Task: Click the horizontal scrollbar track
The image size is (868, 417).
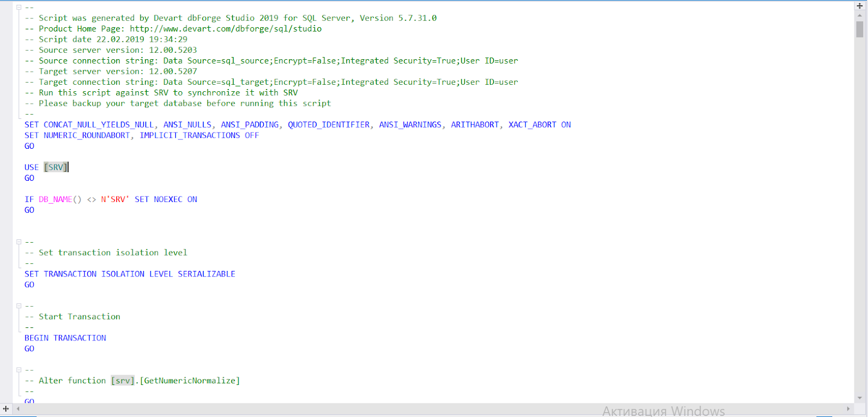Action: pyautogui.click(x=433, y=408)
